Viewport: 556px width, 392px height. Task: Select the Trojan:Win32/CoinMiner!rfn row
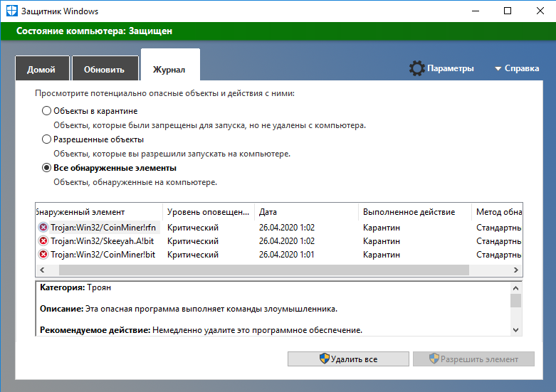[x=279, y=227]
